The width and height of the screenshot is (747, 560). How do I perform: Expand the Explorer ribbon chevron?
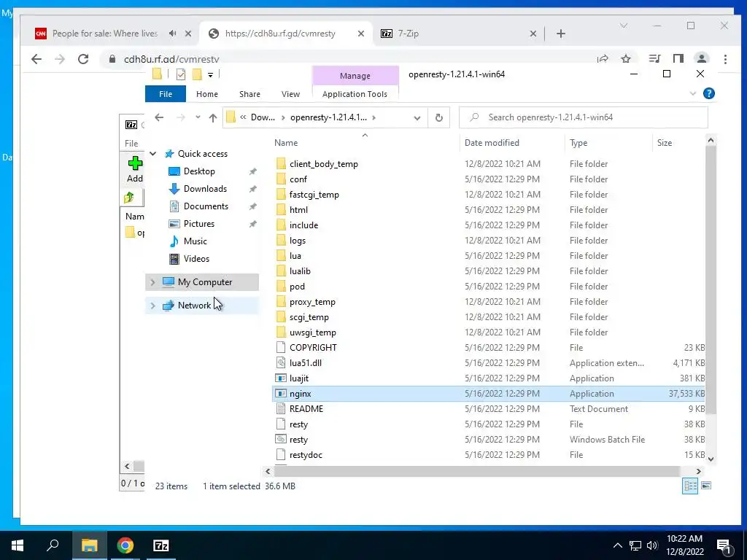(693, 94)
